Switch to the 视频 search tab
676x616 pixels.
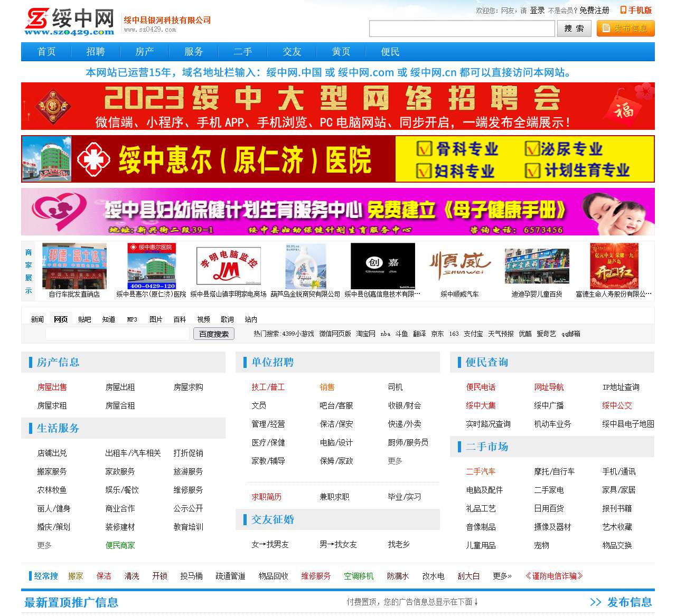[x=203, y=319]
